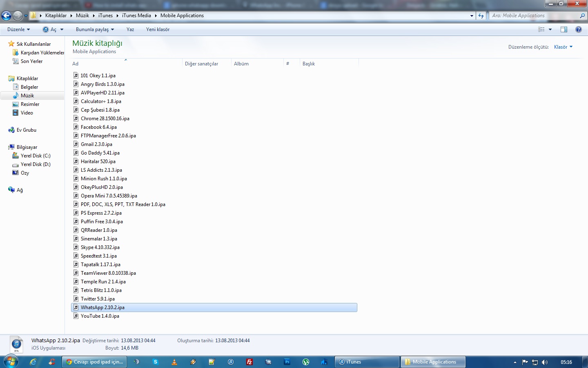Select Sık Kullanılanlar in the navigation pane
588x368 pixels.
(x=33, y=44)
